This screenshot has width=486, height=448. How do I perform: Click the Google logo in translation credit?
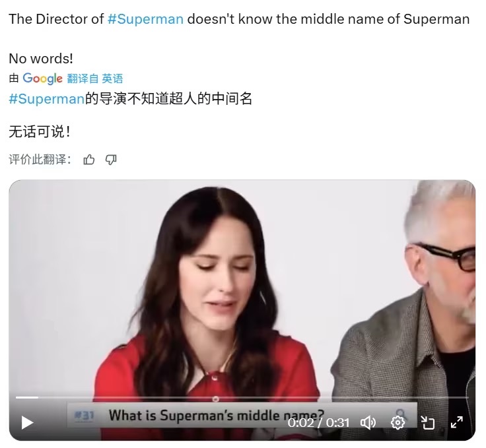click(x=42, y=79)
